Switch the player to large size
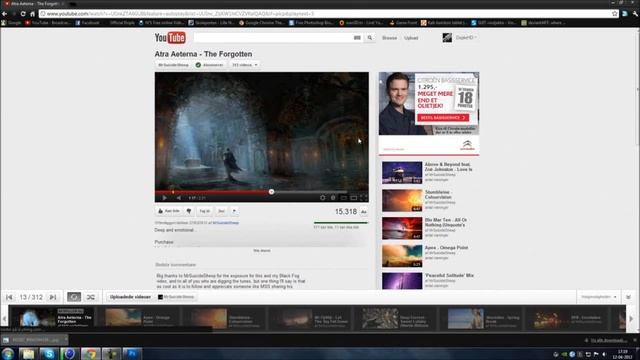The image size is (640, 360). 353,198
